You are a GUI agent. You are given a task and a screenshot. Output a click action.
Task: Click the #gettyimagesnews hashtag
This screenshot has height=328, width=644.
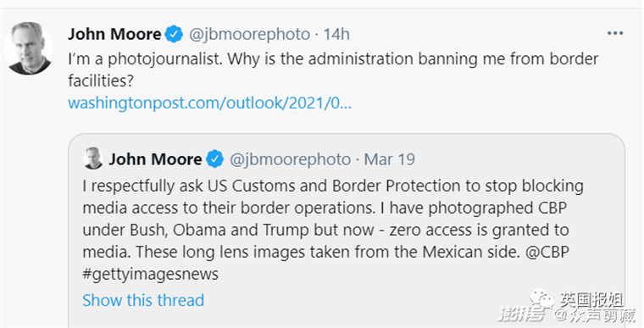tap(150, 274)
